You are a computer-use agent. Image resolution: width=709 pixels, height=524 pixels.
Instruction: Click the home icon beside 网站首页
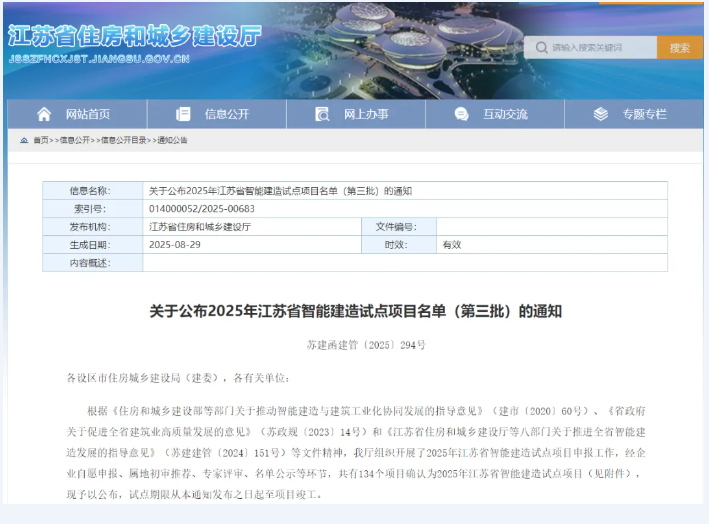44,114
